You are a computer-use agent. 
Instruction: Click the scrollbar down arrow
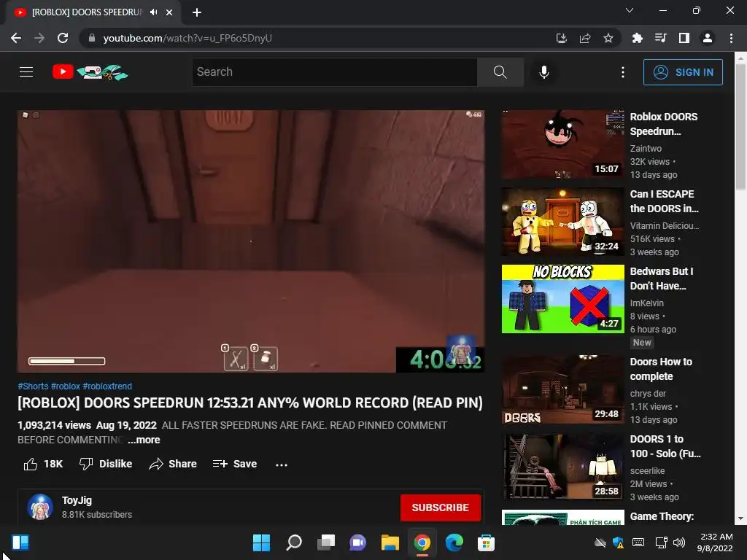pyautogui.click(x=741, y=518)
